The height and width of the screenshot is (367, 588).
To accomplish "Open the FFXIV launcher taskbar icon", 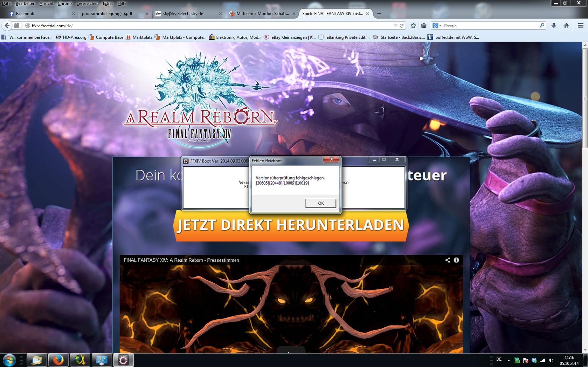I will [x=123, y=360].
